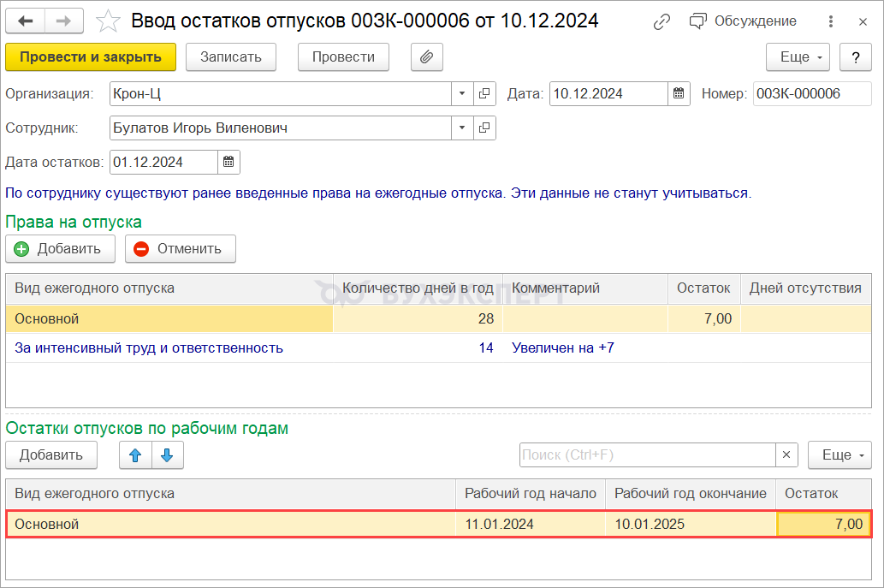The image size is (884, 588).
Task: Click the Записать button
Action: (x=230, y=57)
